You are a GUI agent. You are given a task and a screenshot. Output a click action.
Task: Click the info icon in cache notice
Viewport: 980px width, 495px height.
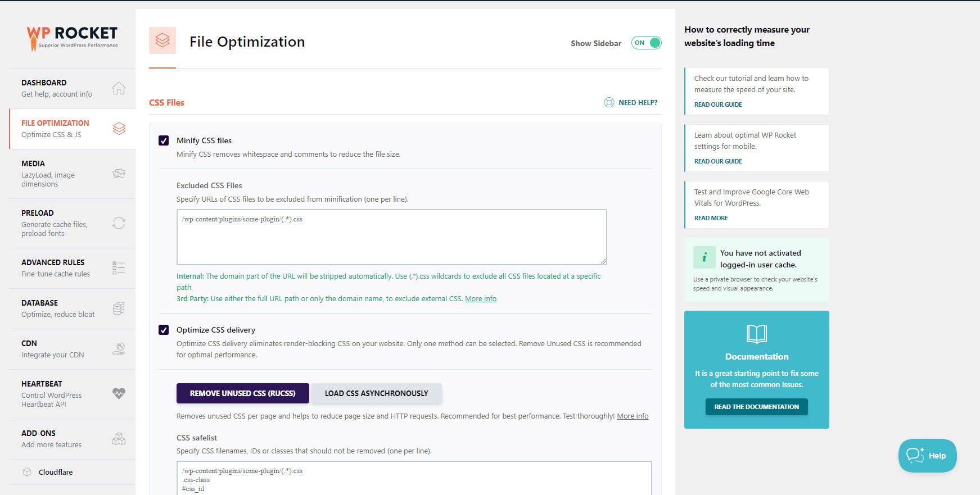[704, 257]
